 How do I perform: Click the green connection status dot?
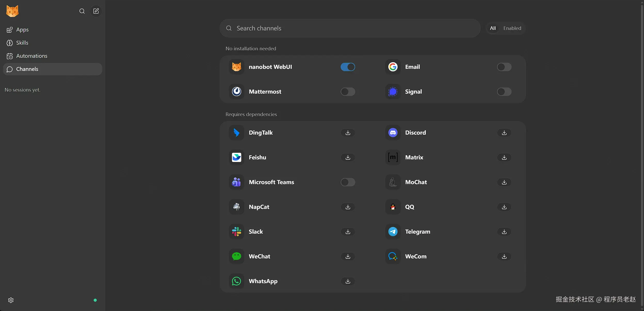pos(95,300)
